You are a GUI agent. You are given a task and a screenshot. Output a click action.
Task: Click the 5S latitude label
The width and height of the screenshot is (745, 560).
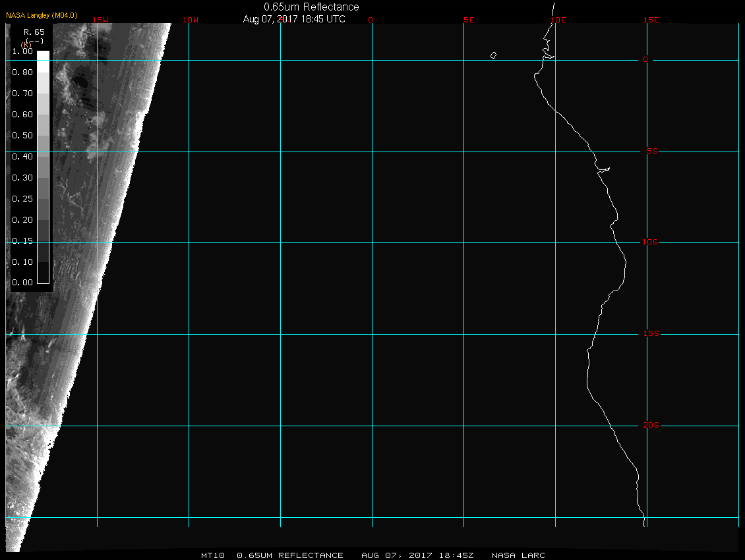click(x=650, y=152)
